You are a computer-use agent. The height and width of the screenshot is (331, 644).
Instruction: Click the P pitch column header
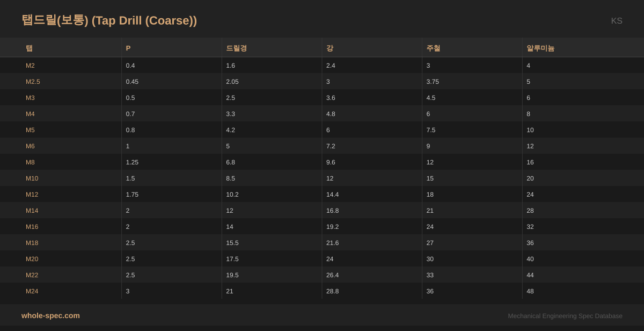click(128, 48)
